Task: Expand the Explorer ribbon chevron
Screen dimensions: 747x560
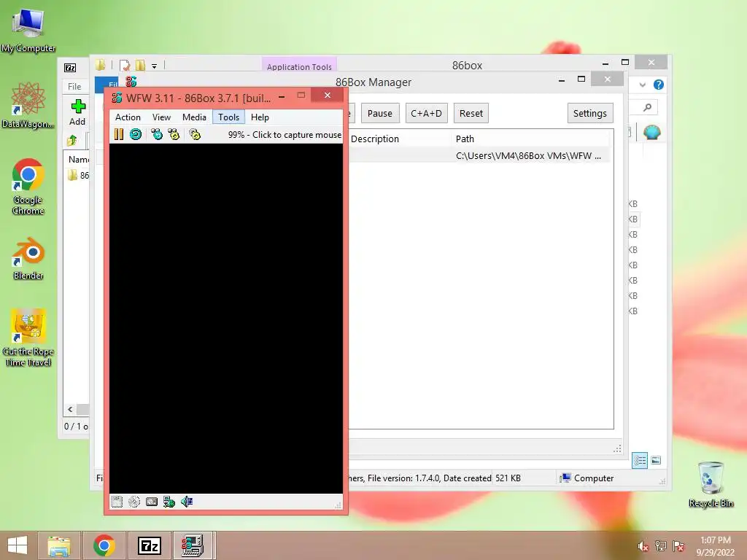Action: click(x=643, y=85)
